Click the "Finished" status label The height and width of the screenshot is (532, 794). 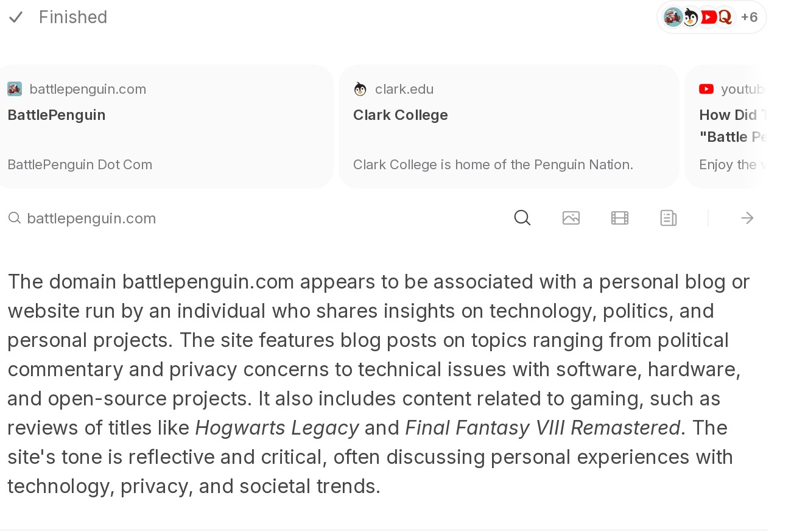(73, 17)
